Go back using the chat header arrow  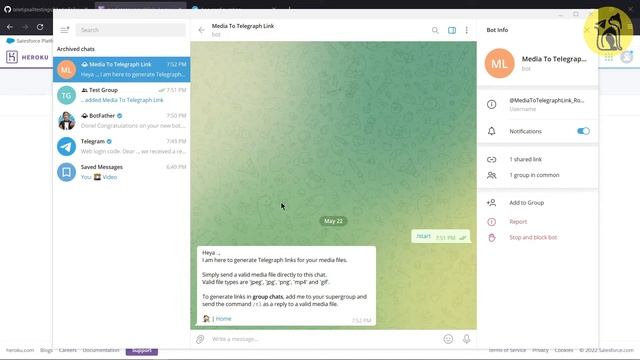point(201,30)
